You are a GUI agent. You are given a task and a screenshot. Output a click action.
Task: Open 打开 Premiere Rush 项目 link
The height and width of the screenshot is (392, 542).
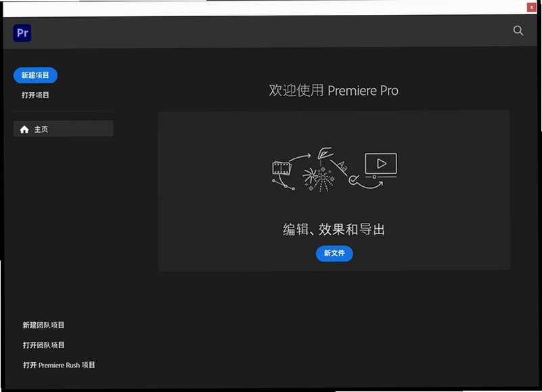point(59,365)
